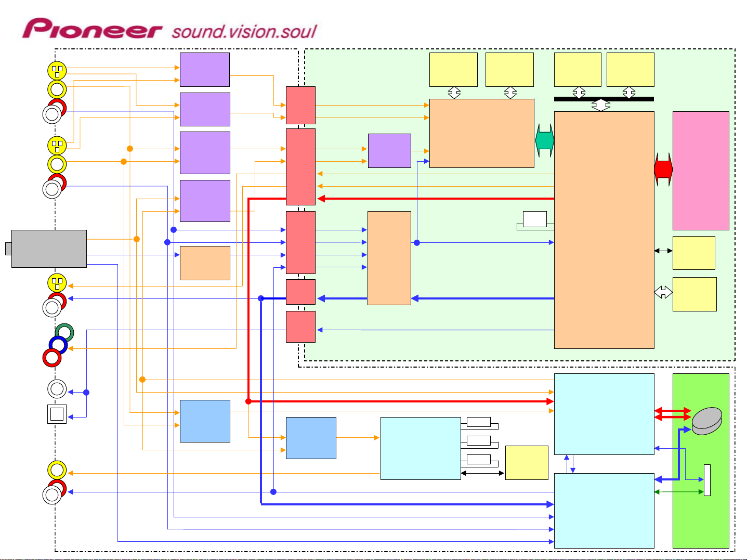Select the cyan block with three white rectangles
The height and width of the screenshot is (560, 747).
click(x=421, y=448)
